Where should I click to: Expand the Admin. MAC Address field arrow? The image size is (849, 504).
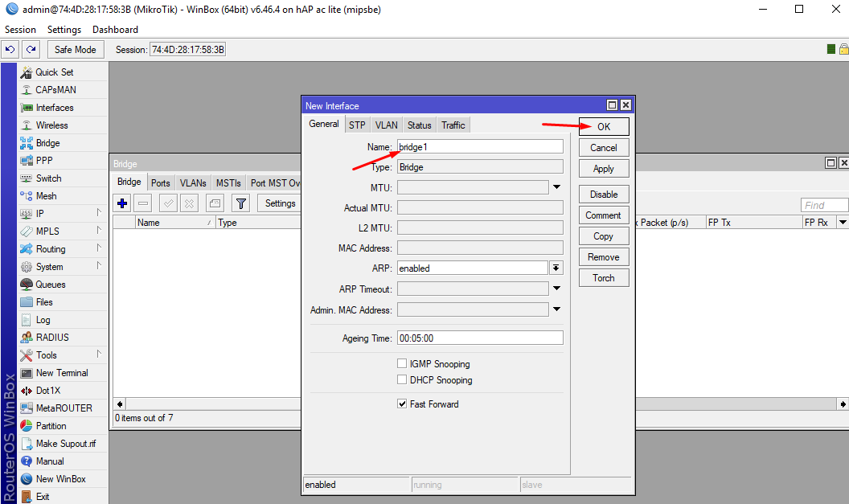coord(556,309)
